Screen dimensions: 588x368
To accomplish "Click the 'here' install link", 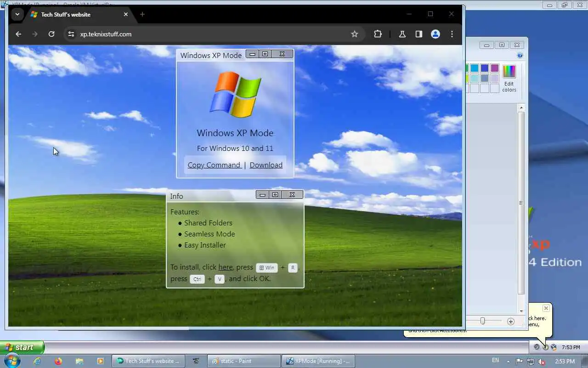I will pyautogui.click(x=225, y=267).
